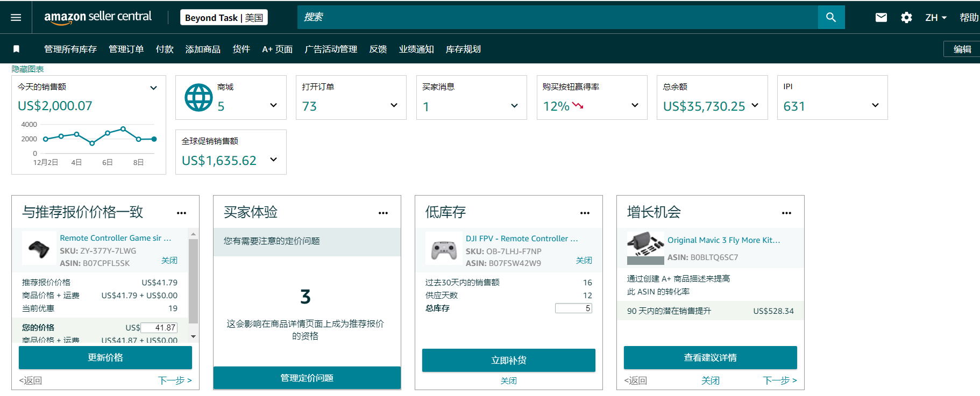Click the 更新价格 button

coord(105,357)
